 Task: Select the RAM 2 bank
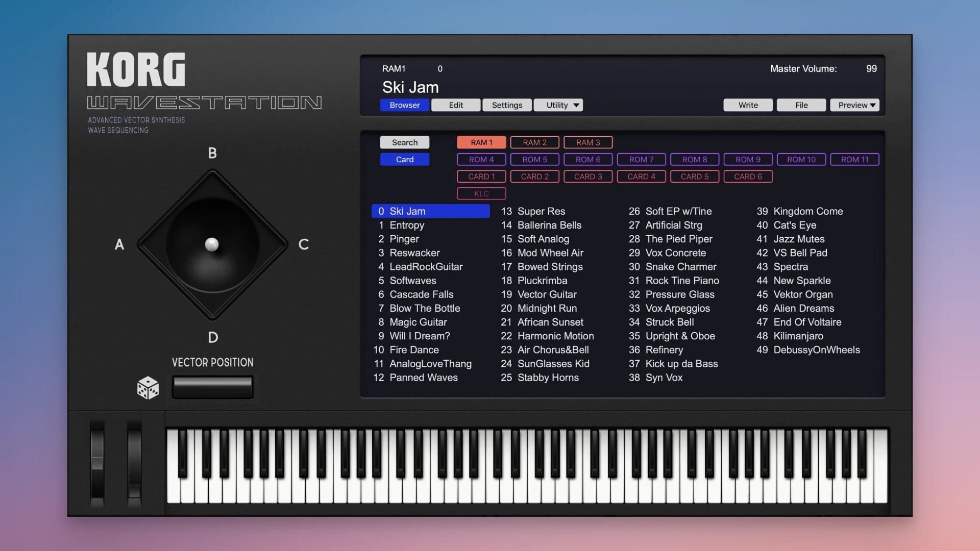(x=534, y=142)
